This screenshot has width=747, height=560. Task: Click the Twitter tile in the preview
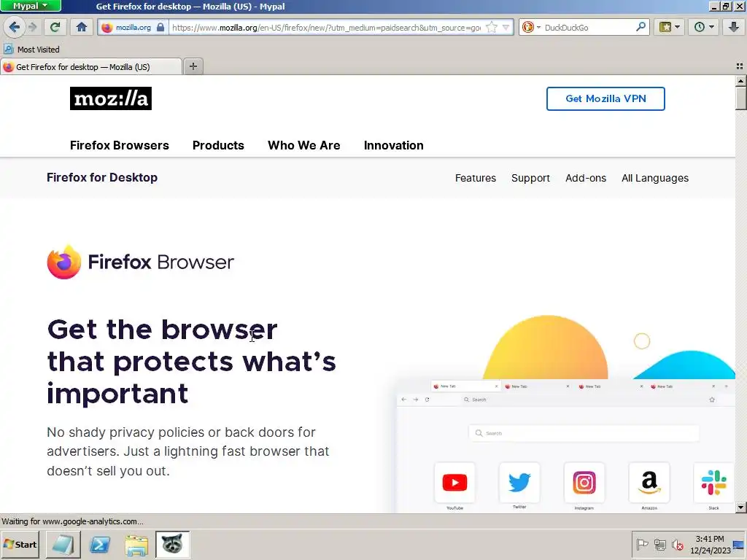[x=519, y=483]
